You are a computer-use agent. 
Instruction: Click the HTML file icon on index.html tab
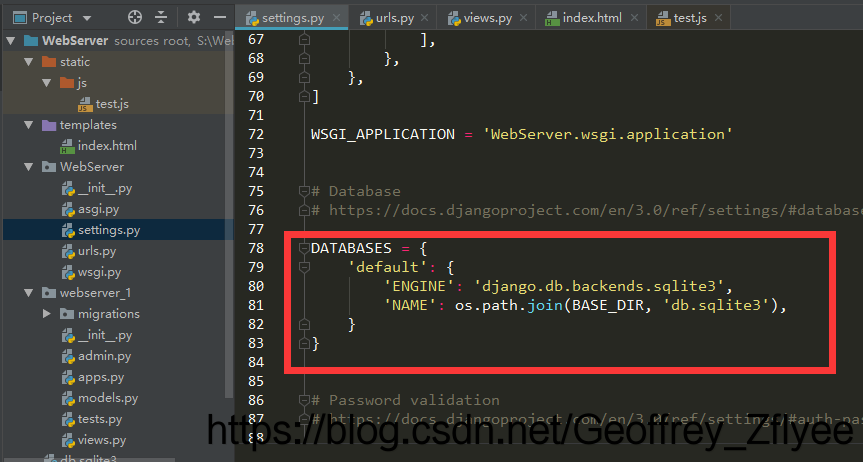552,19
